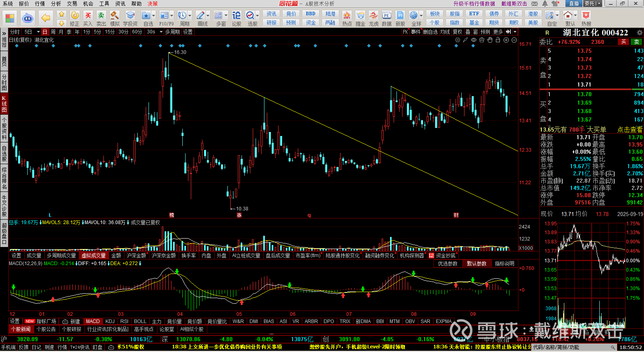Go back with the yellow left arrow
Image resolution: width=644 pixels, height=352 pixels.
(46, 18)
